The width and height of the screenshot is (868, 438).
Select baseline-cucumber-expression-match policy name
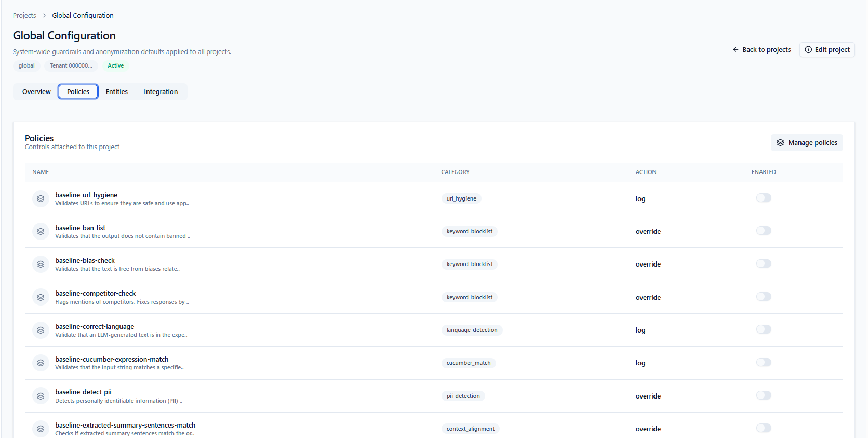coord(112,360)
